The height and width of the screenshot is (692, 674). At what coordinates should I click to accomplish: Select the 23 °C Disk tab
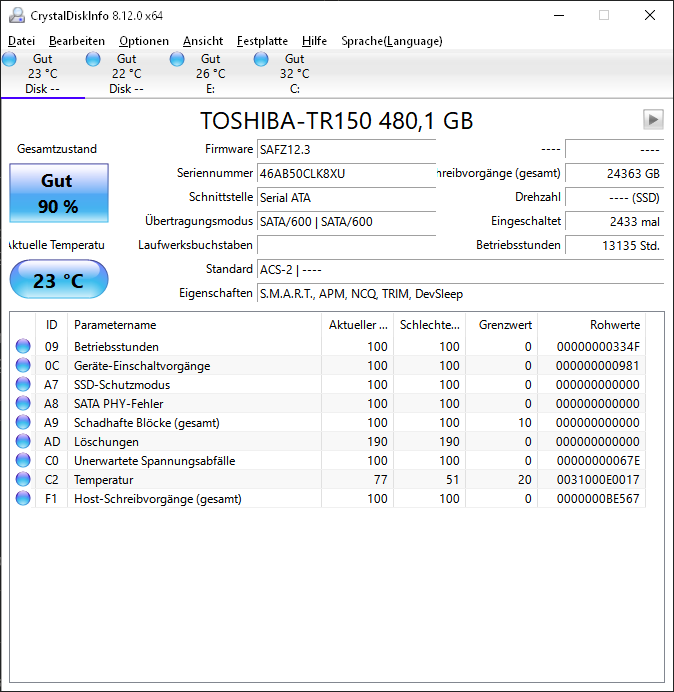click(x=43, y=74)
